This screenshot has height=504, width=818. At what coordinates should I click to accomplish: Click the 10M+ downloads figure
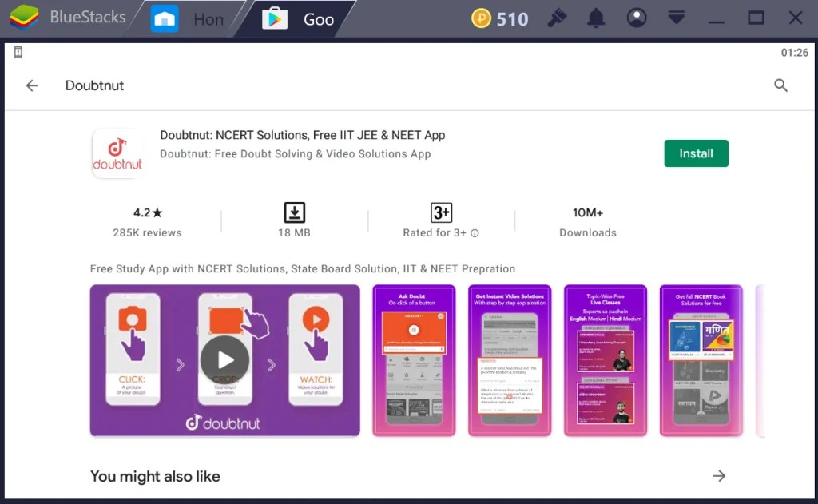pyautogui.click(x=588, y=213)
